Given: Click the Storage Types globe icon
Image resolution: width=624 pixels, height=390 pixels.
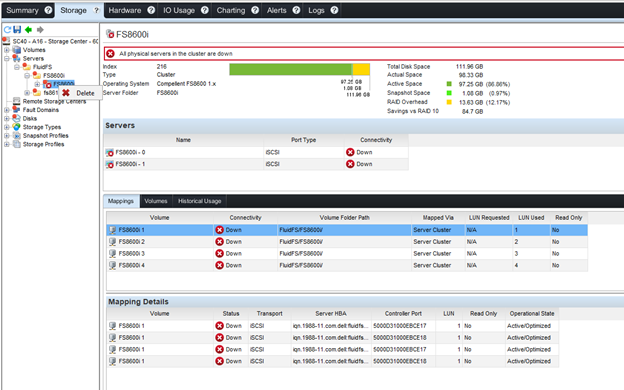Looking at the screenshot, I should (16, 127).
